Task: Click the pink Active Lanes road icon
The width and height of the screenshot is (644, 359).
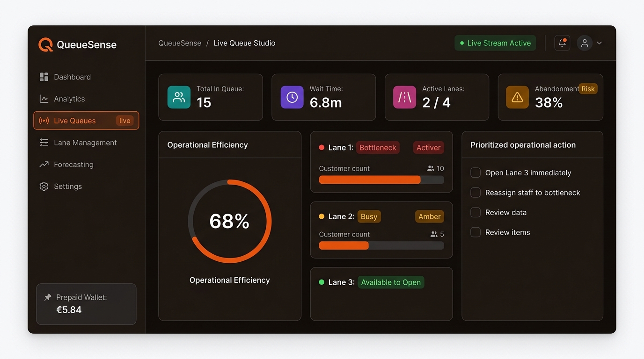Action: pos(404,97)
